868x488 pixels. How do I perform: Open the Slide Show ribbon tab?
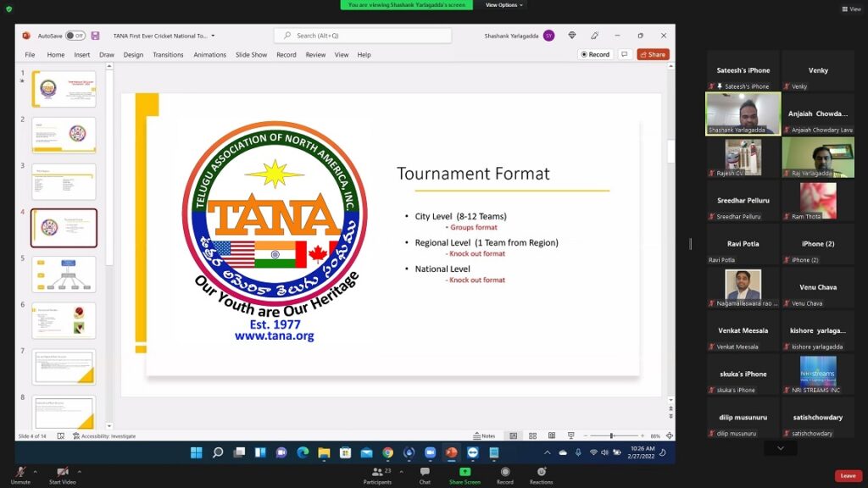[251, 55]
